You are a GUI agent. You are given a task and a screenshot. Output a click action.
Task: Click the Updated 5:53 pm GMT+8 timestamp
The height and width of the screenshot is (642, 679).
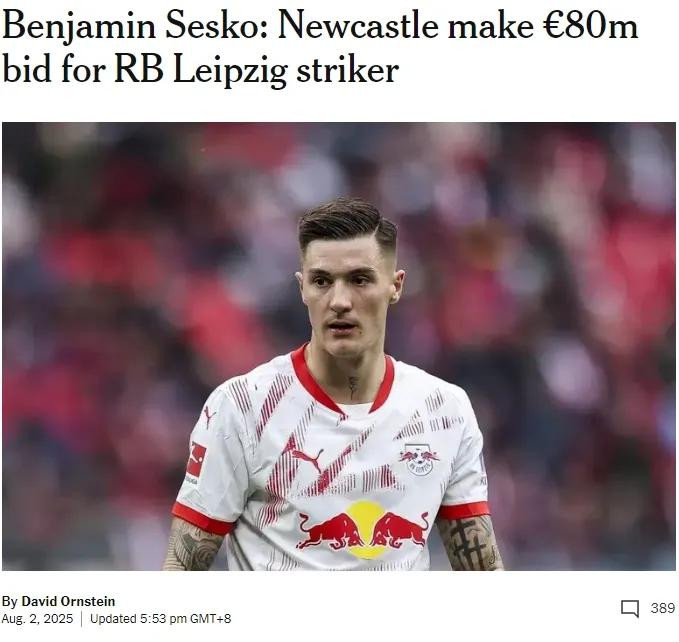pyautogui.click(x=160, y=619)
